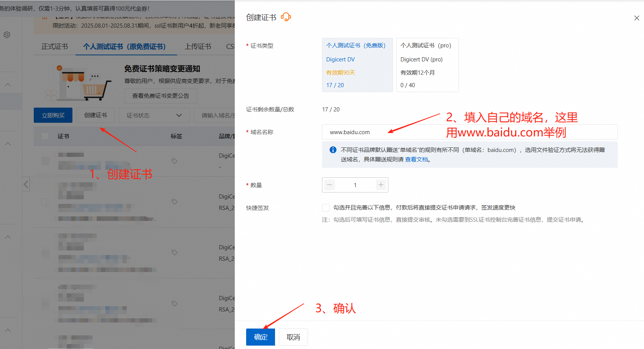This screenshot has height=349, width=644.
Task: Collapse the first sidebar section chevron
Action: (x=8, y=85)
